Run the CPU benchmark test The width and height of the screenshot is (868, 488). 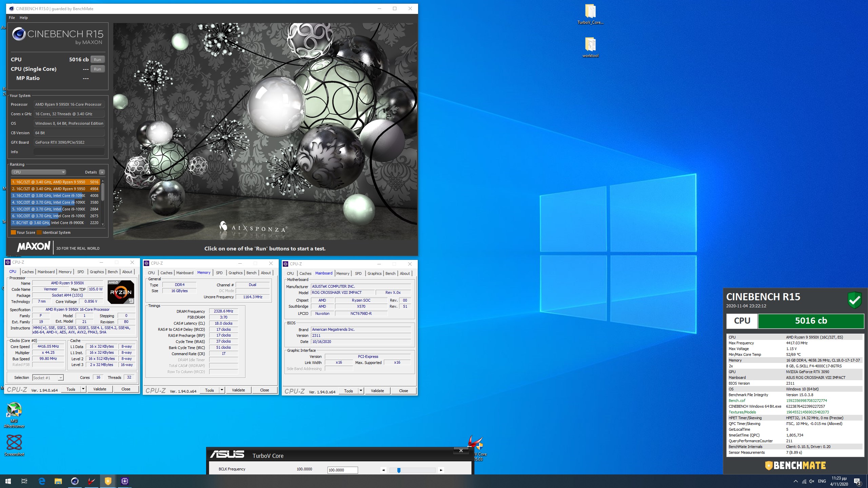tap(98, 60)
